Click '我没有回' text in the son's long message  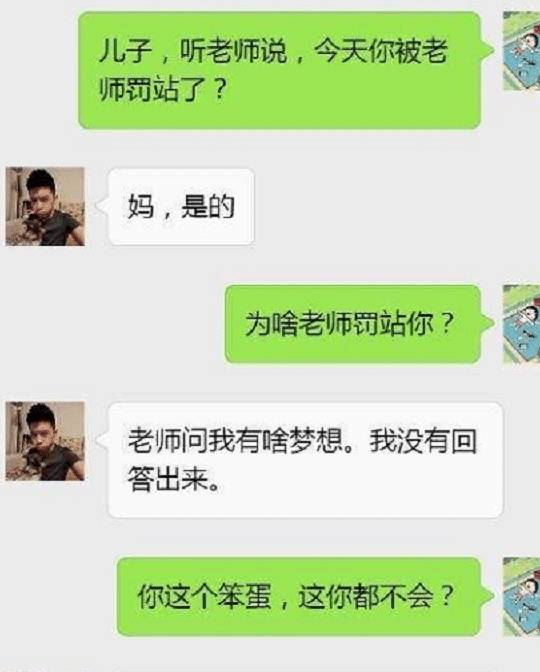click(423, 441)
